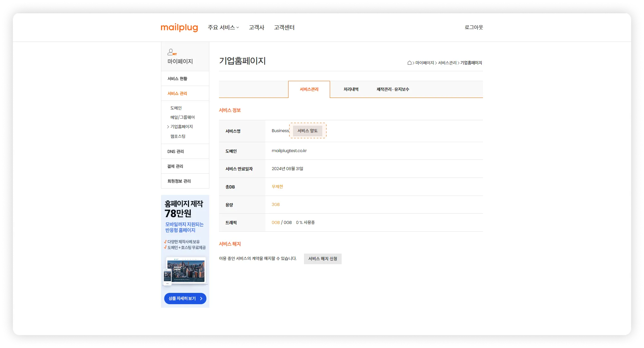Select the 서비스관리 tab

(x=309, y=90)
